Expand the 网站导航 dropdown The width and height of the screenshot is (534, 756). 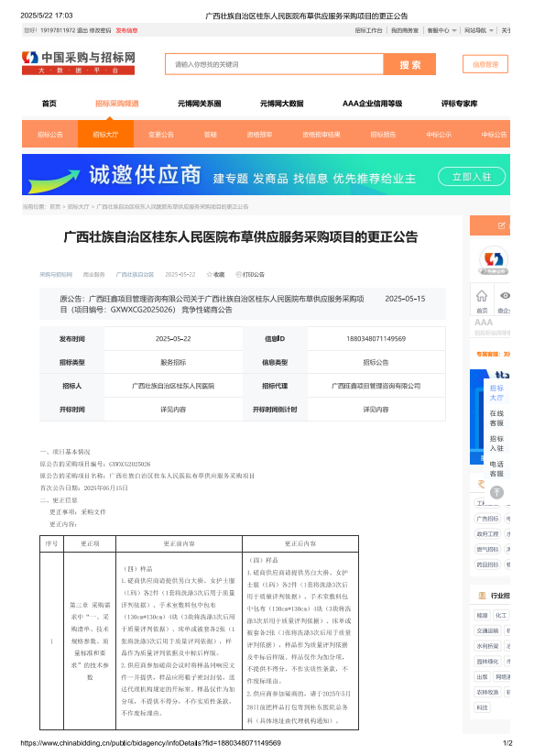coord(478,30)
